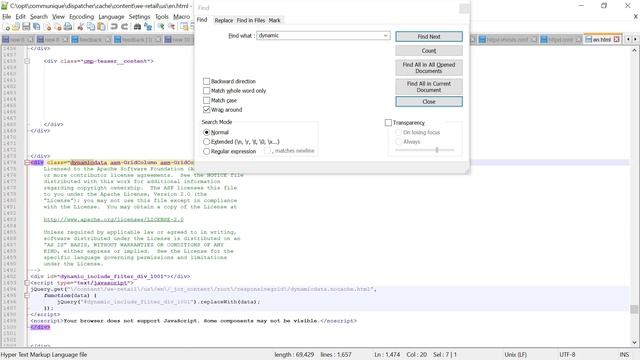The width and height of the screenshot is (640, 360).
Task: Click the Close button in Find dialog
Action: [429, 102]
